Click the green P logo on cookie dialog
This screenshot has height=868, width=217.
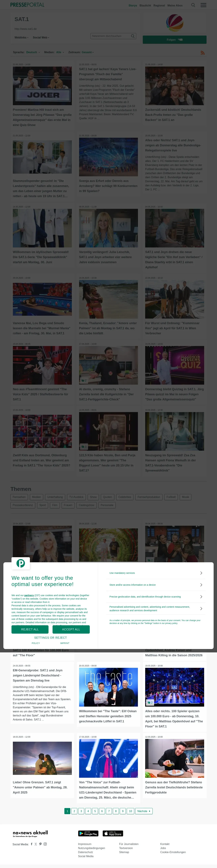20,563
